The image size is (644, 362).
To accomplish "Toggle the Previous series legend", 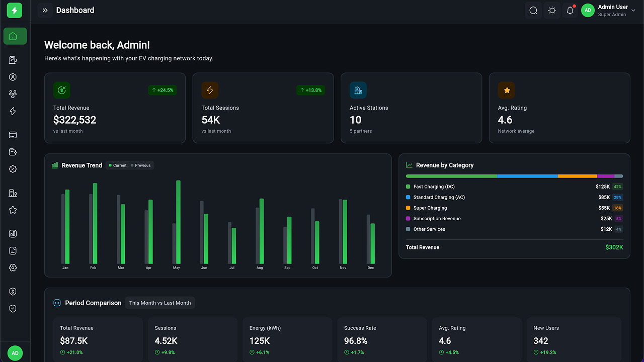I will click(141, 165).
